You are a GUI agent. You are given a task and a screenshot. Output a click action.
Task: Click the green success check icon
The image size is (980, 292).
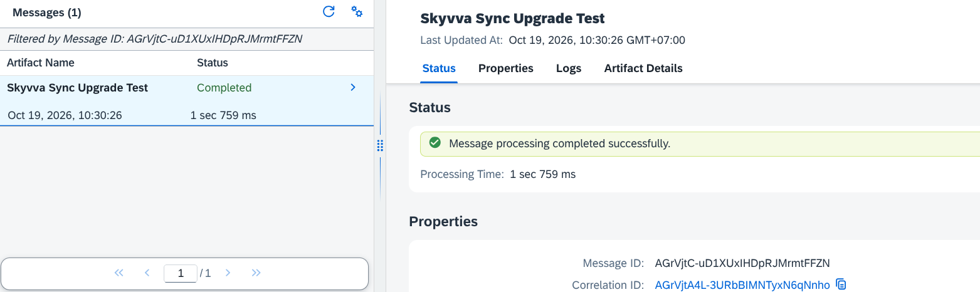click(x=435, y=143)
